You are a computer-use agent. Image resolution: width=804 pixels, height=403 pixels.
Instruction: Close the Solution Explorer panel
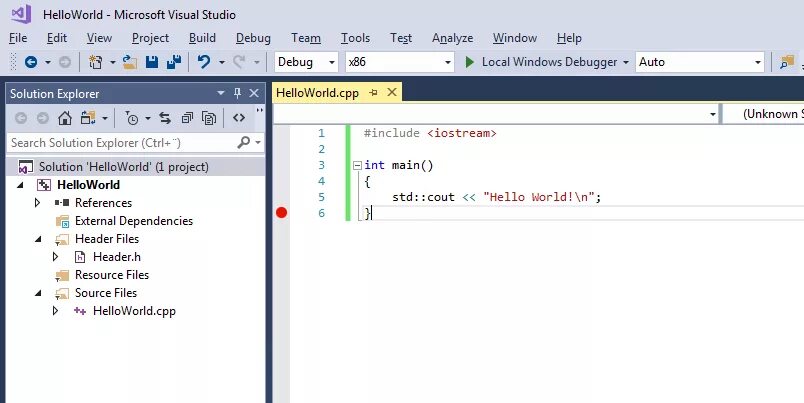pyautogui.click(x=254, y=93)
